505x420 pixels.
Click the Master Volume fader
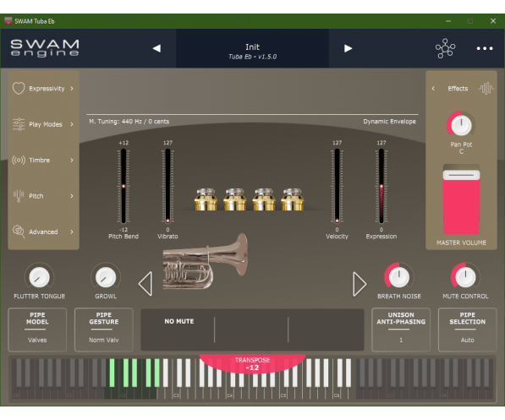point(461,199)
